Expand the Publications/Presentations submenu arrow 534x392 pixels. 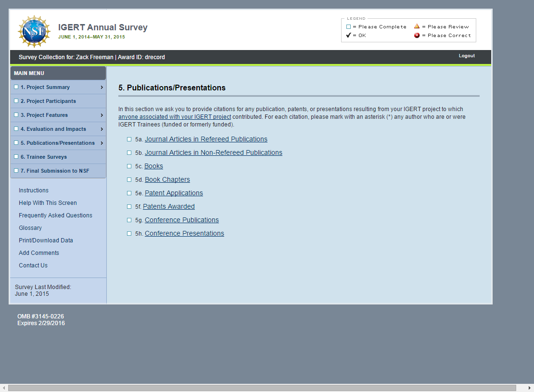(x=102, y=143)
